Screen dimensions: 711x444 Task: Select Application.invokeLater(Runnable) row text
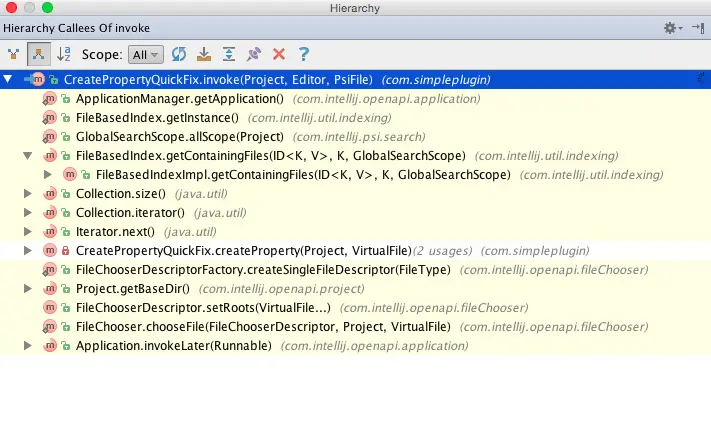pyautogui.click(x=174, y=346)
